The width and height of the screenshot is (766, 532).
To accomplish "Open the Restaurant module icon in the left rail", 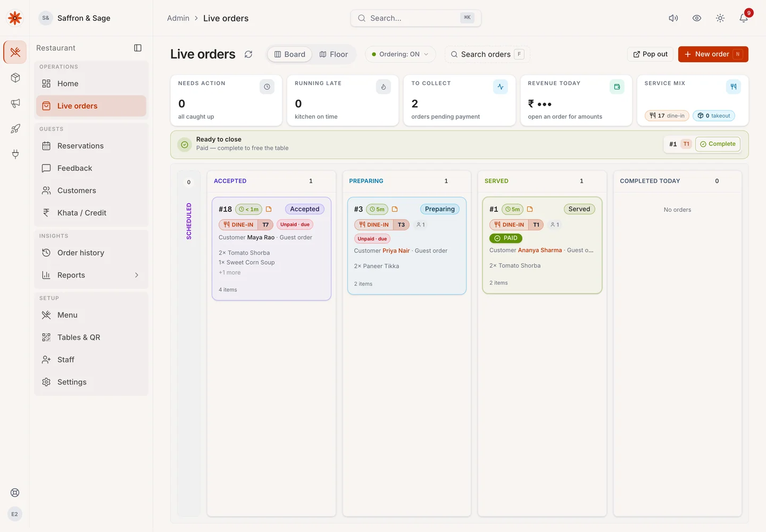I will click(15, 52).
